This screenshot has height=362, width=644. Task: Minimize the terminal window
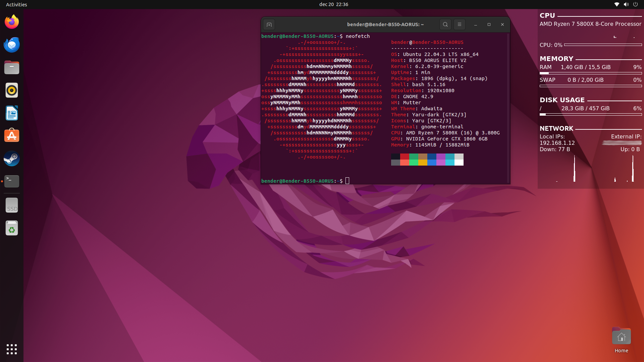[475, 24]
